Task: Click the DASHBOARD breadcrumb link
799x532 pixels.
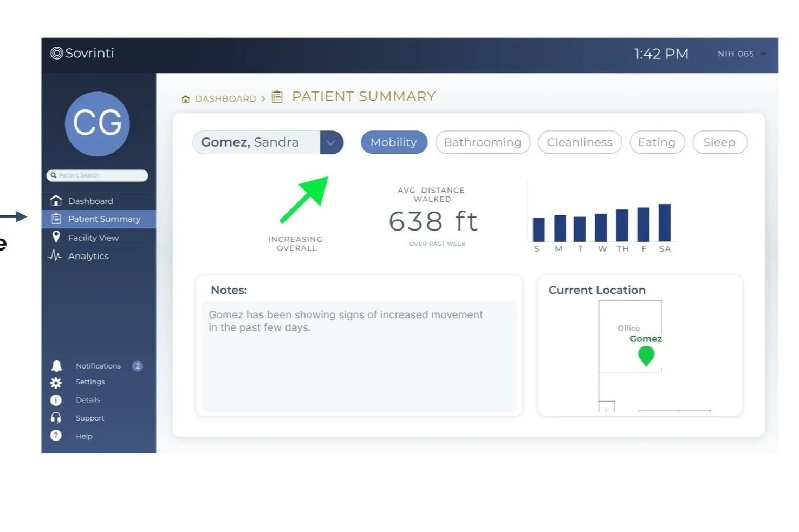Action: (225, 98)
